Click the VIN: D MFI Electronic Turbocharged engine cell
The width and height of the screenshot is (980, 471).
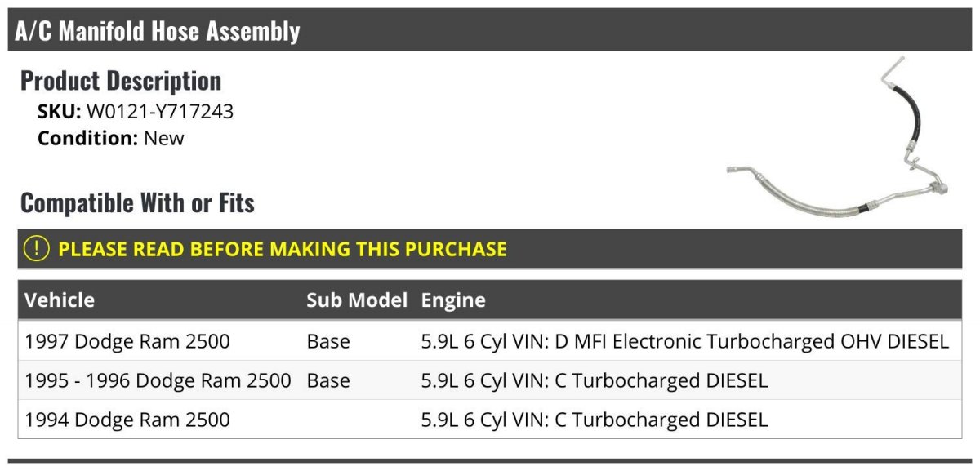685,341
